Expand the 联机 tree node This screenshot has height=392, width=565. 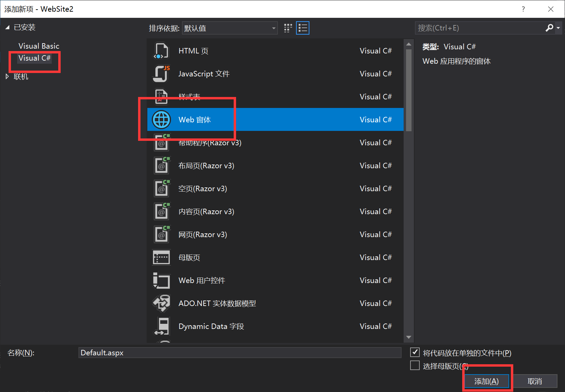pos(7,76)
